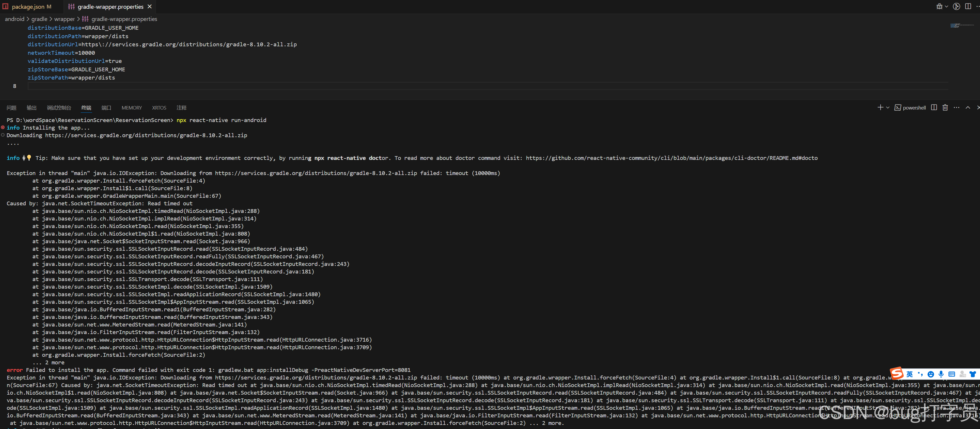The height and width of the screenshot is (429, 980).
Task: Toggle Sogou voice input microphone
Action: pos(941,374)
